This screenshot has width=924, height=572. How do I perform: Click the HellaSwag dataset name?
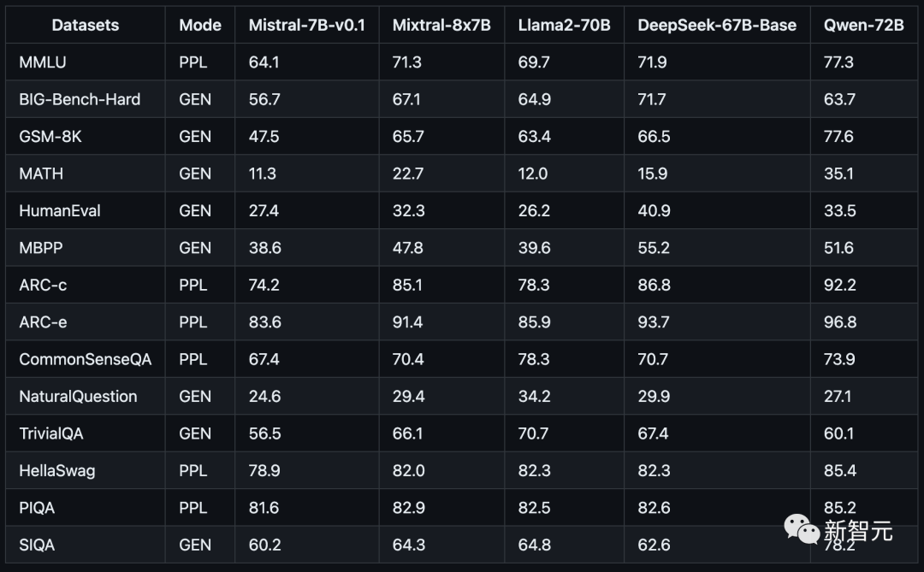(57, 470)
